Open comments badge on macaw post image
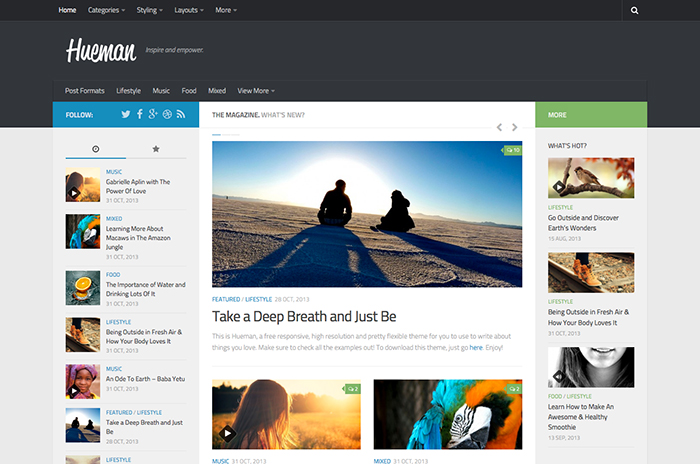The height and width of the screenshot is (464, 700). [514, 389]
